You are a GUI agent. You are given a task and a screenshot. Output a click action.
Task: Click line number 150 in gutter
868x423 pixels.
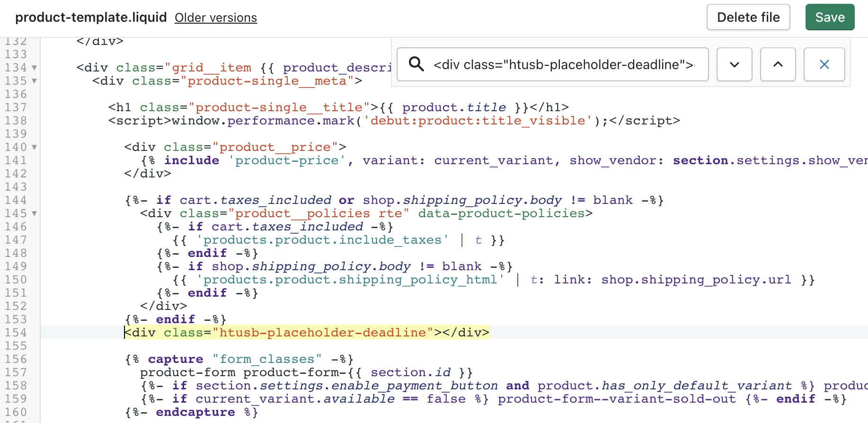coord(16,280)
